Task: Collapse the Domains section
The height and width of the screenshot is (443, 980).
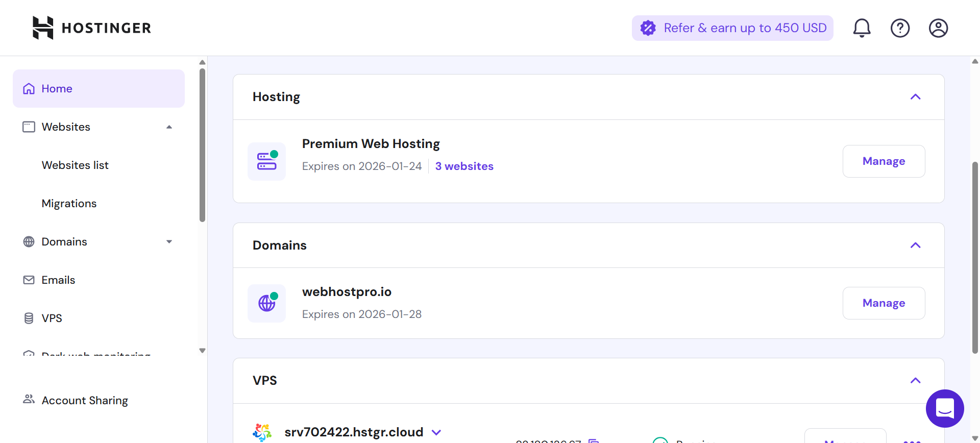Action: pos(916,245)
